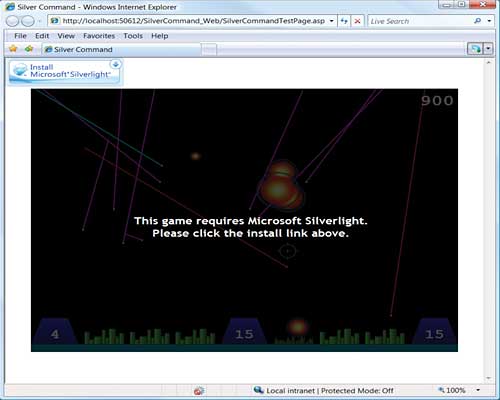
Task: Click the tab list toolbar icon
Action: click(475, 49)
